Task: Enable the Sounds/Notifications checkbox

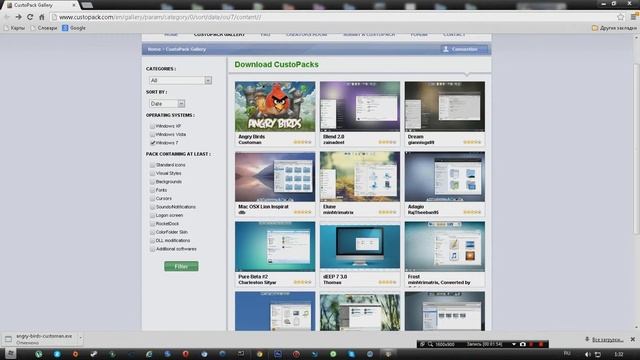Action: 153,207
